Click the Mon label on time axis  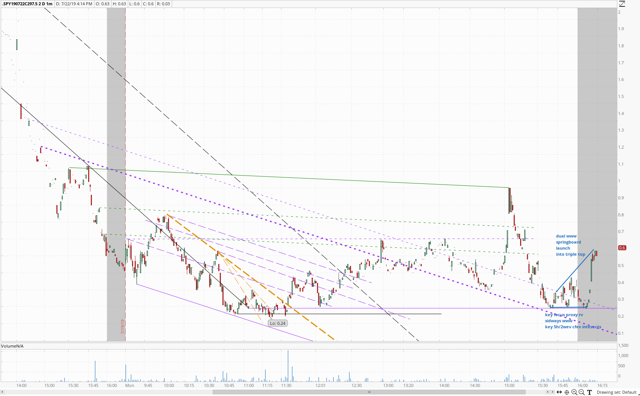point(129,385)
